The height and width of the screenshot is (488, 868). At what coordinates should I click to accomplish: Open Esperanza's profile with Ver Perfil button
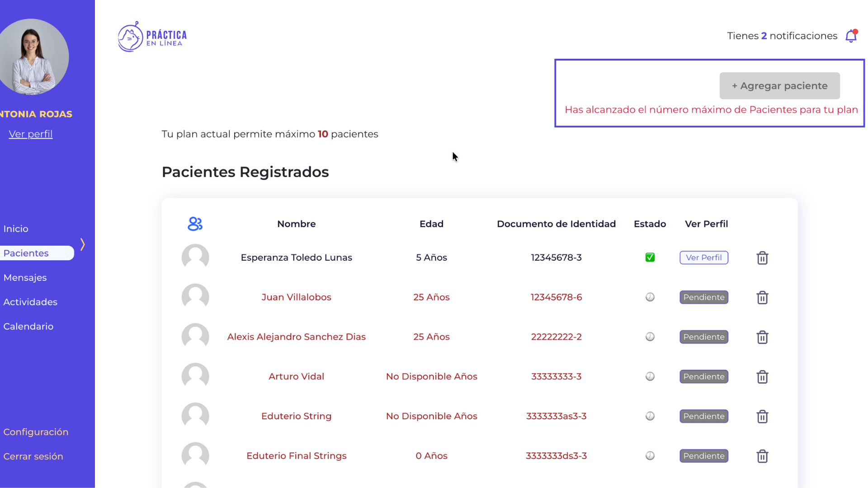tap(703, 258)
